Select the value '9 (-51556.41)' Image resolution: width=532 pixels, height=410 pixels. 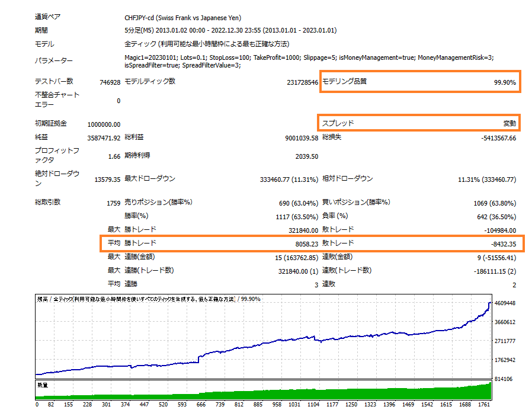(x=496, y=258)
